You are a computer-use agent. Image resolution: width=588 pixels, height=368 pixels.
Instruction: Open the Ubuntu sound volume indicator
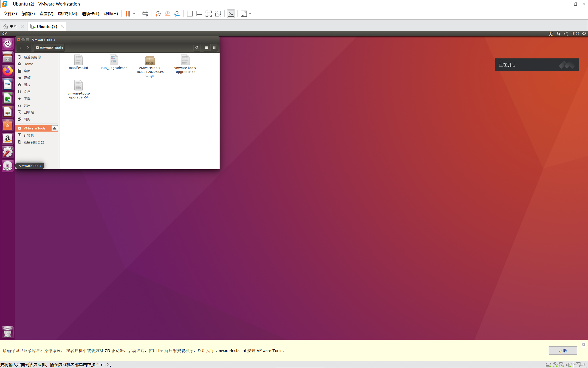pyautogui.click(x=566, y=34)
